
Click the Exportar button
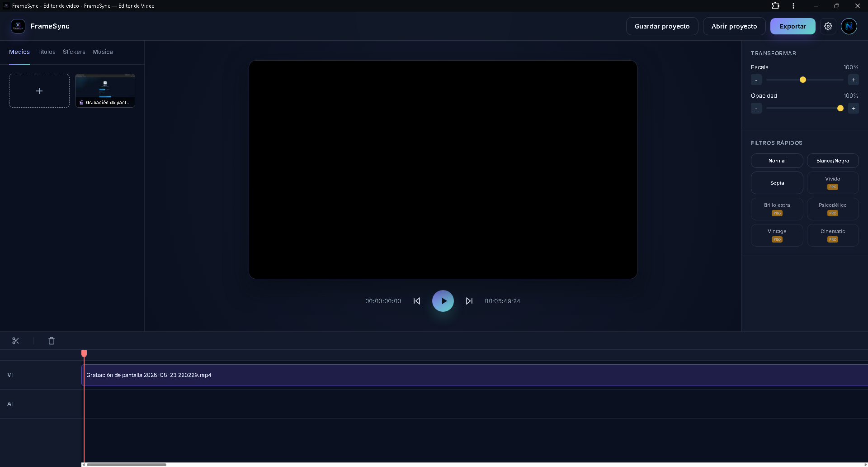(793, 26)
